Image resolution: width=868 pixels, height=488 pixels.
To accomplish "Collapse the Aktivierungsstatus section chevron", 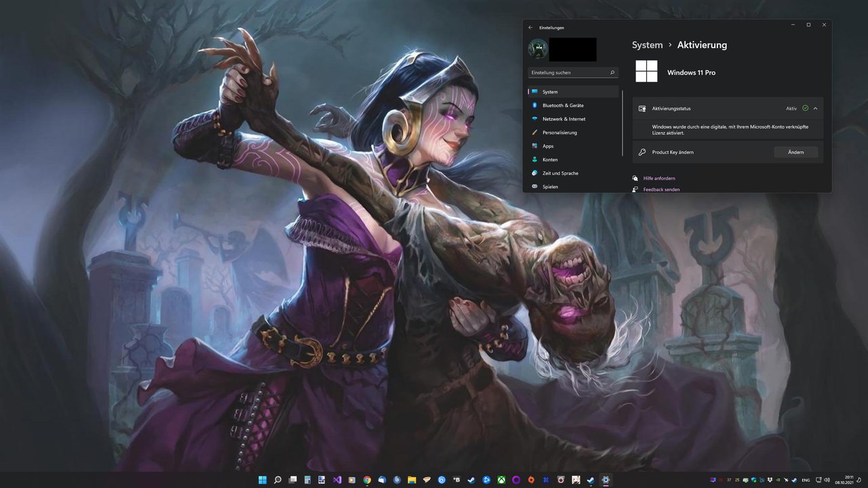I will (x=815, y=108).
